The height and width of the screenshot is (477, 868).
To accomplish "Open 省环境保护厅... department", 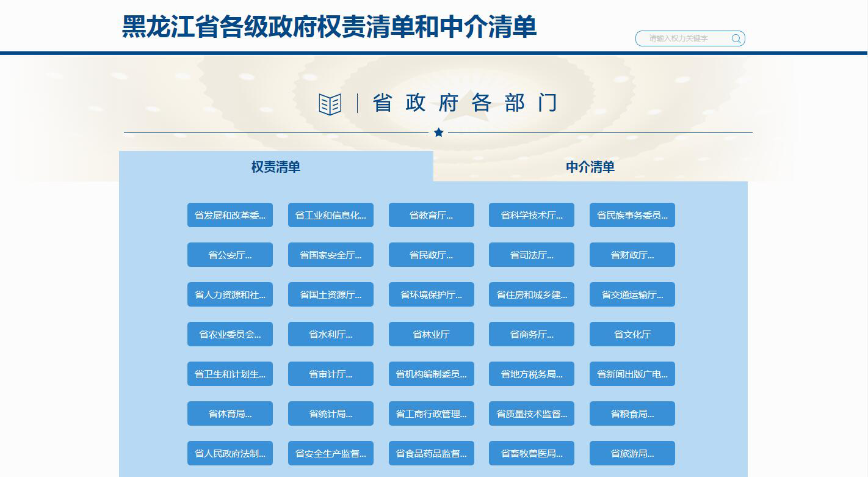I will pos(432,294).
